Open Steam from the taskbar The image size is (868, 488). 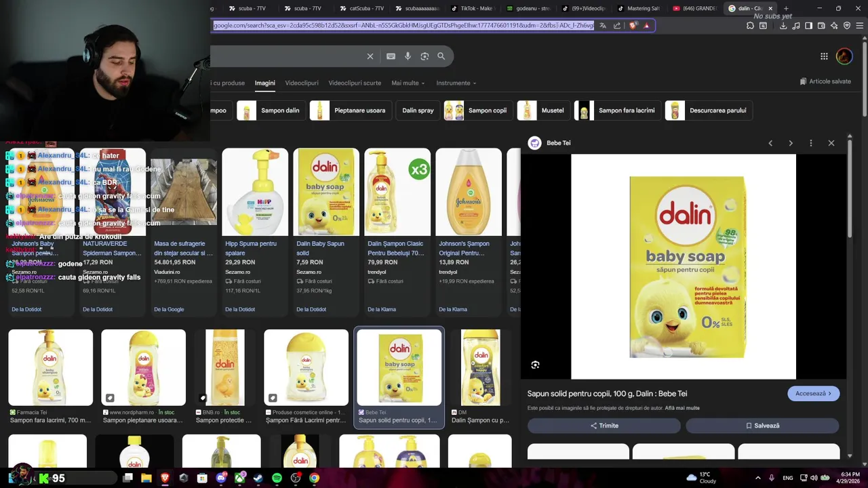[258, 478]
